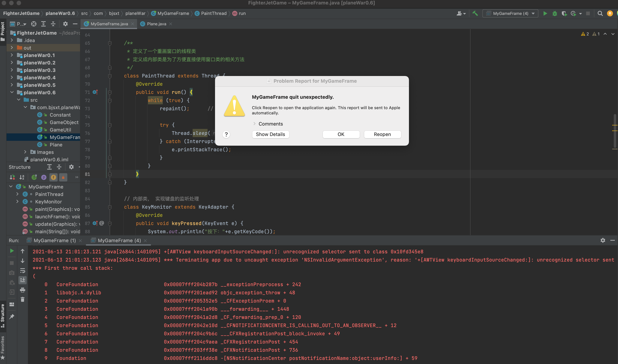Expand the Images folder
The image size is (618, 364).
(x=25, y=152)
